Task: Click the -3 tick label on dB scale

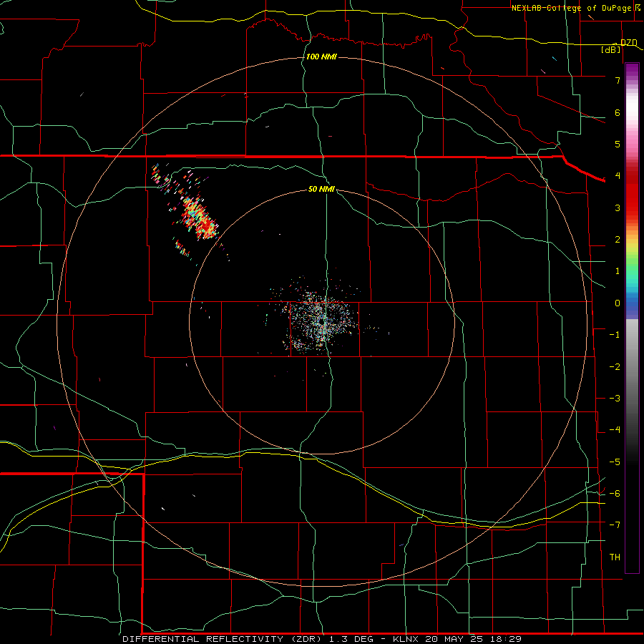Action: point(615,399)
